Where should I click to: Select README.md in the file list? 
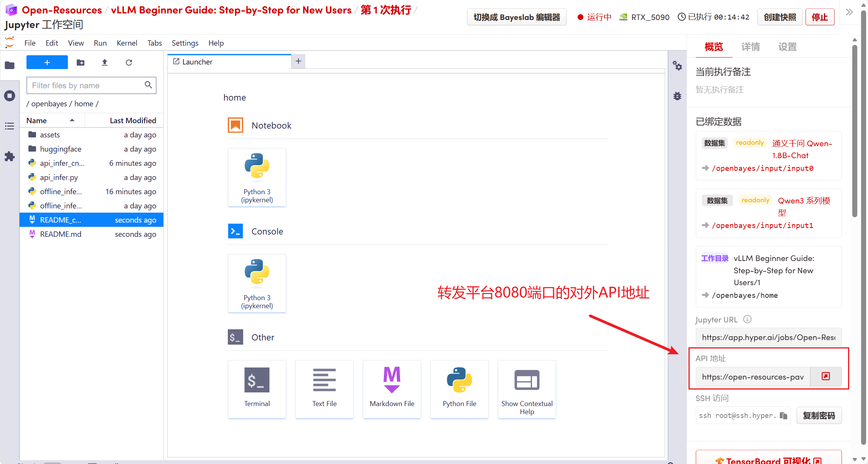(x=61, y=234)
